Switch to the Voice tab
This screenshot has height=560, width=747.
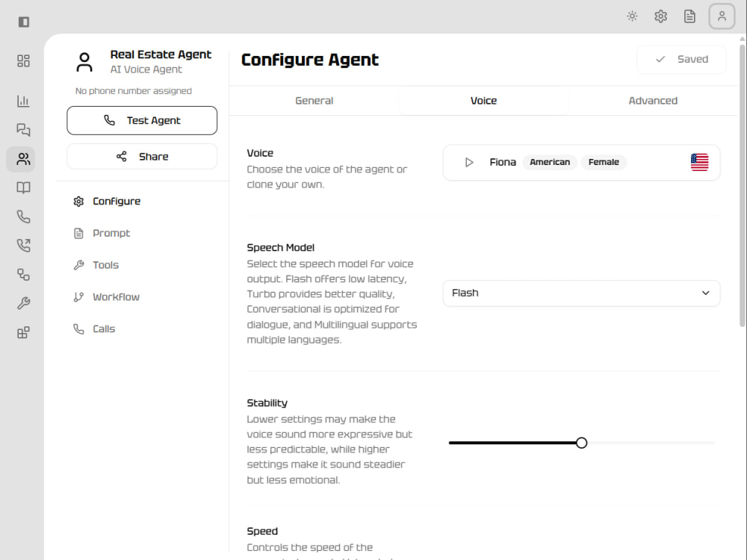coord(483,101)
